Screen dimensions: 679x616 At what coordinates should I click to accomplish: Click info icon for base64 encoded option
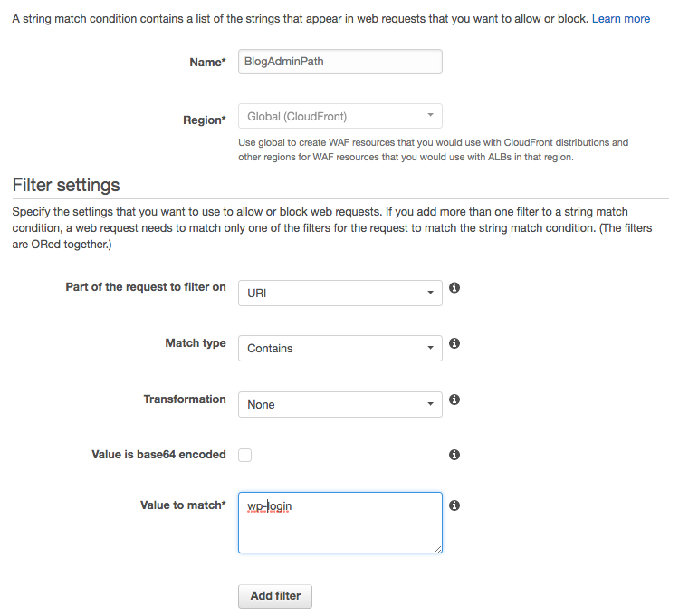pyautogui.click(x=454, y=455)
